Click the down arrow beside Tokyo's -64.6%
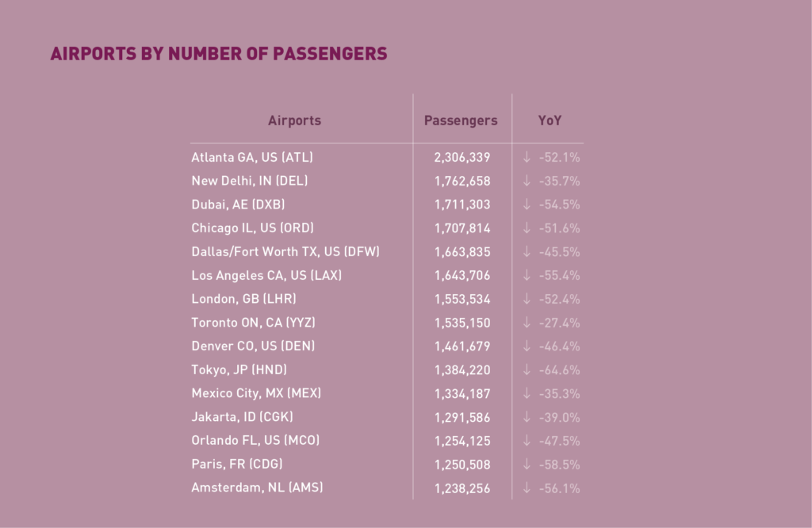The image size is (812, 528). click(526, 370)
